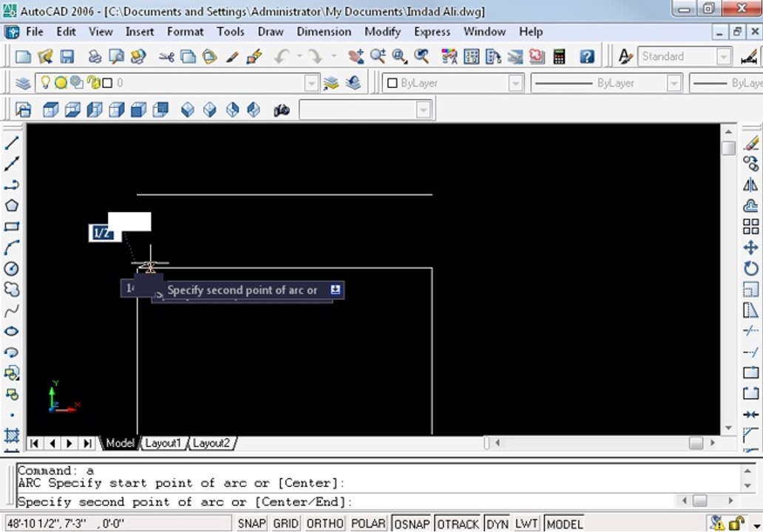Open the Dimension menu
Image resolution: width=763 pixels, height=532 pixels.
pos(324,32)
